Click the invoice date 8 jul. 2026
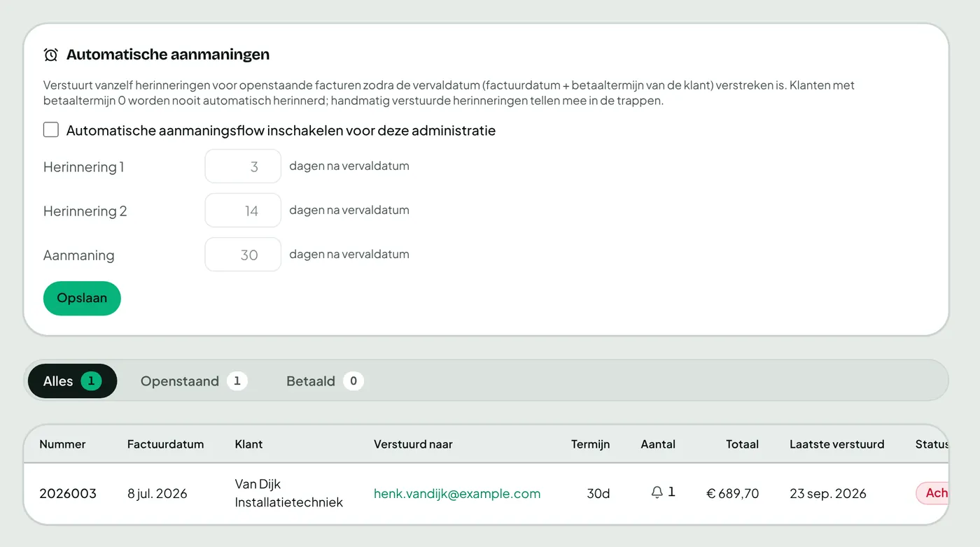The height and width of the screenshot is (547, 980). pyautogui.click(x=157, y=494)
